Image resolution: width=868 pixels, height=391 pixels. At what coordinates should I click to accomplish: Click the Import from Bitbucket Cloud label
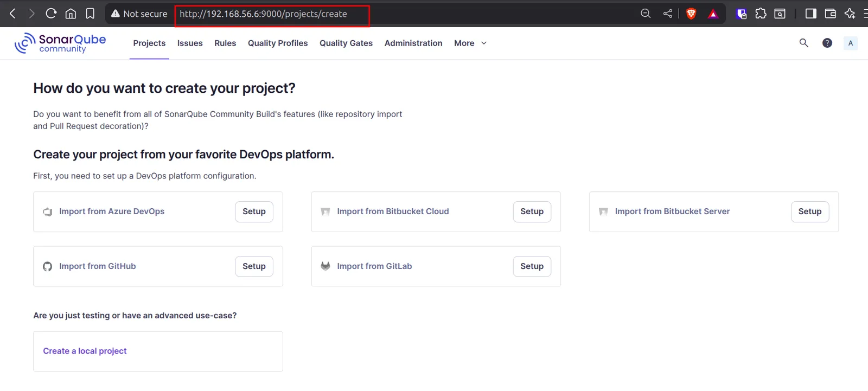393,211
